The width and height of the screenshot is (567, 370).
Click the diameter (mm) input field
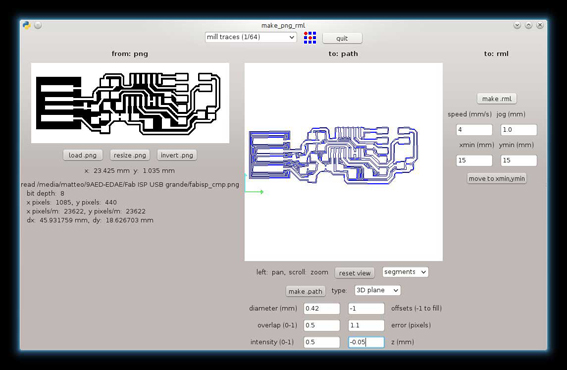(x=321, y=309)
